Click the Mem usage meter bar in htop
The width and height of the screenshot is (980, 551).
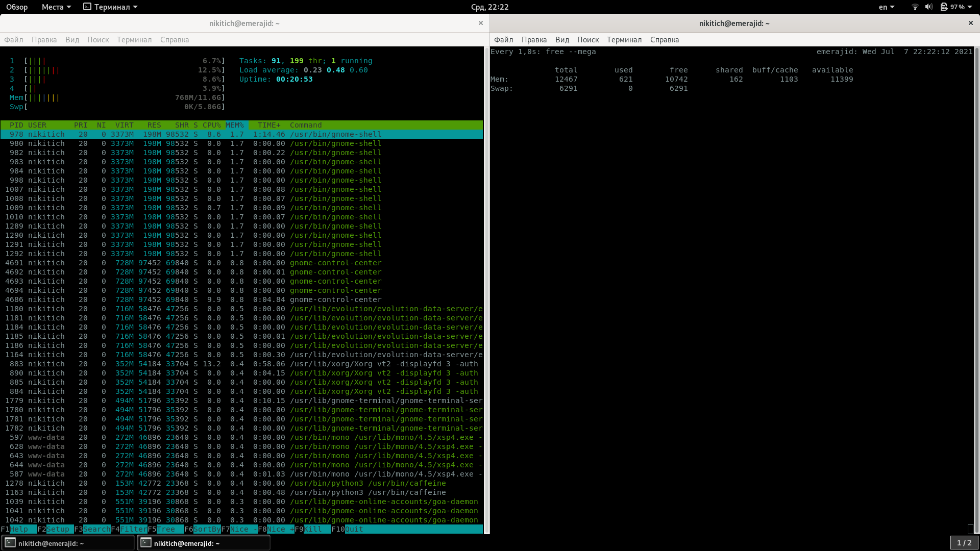coord(117,97)
